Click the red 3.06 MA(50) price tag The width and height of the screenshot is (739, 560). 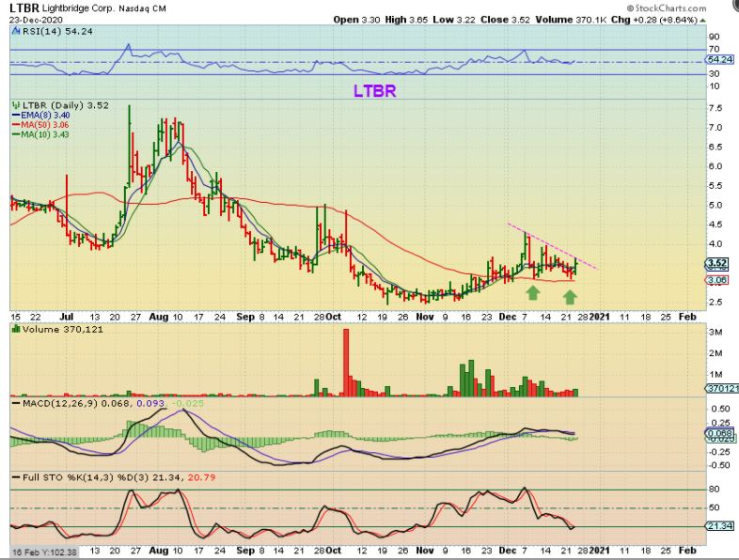[716, 280]
